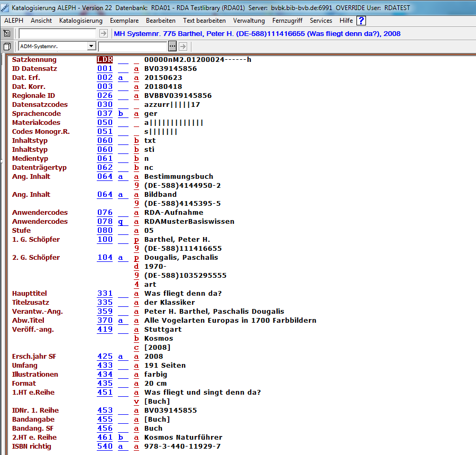Click the title text 'Was fliegt denn da?' in field 331
This screenshot has width=476, height=455.
(183, 294)
